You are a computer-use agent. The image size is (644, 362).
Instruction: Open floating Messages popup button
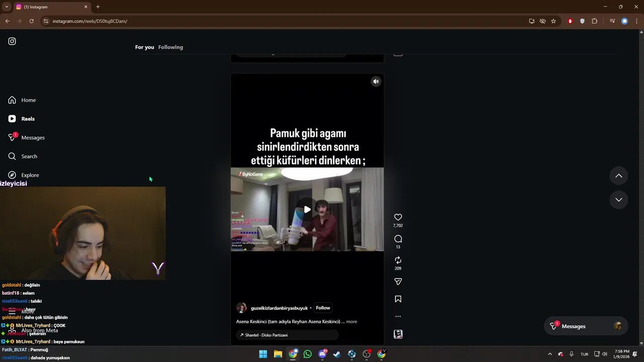point(586,326)
